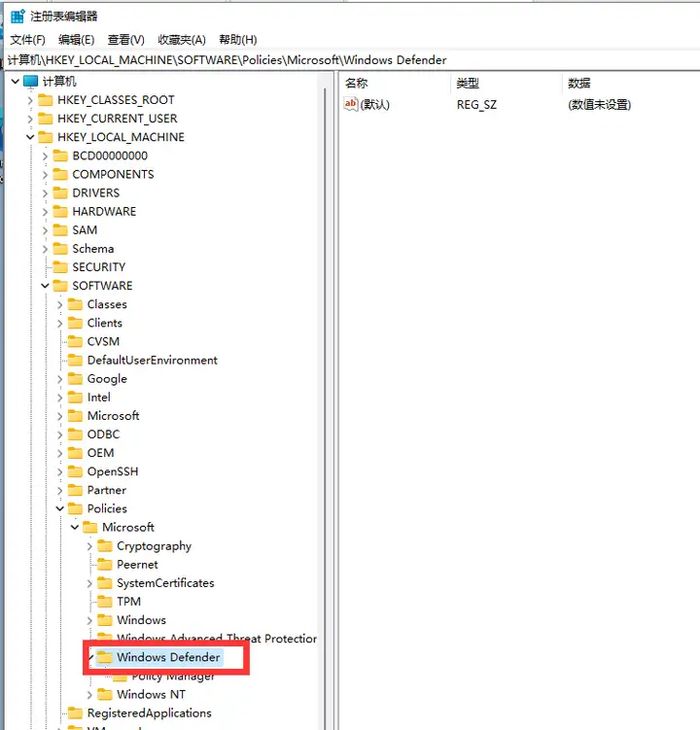Image resolution: width=700 pixels, height=730 pixels.
Task: Click the HKEY_CLASSES_ROOT folder icon
Action: point(45,100)
